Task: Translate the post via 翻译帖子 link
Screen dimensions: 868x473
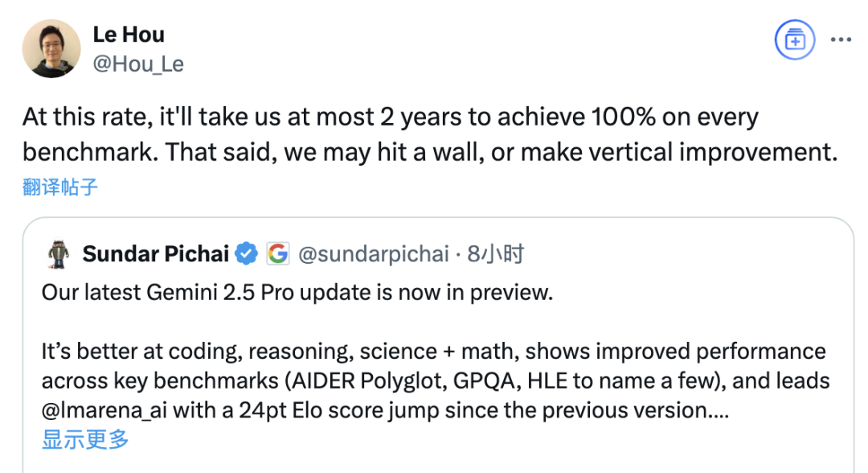Action: [x=59, y=187]
